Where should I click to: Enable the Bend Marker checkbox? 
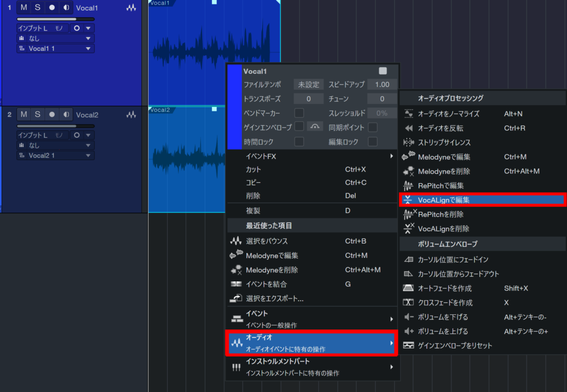pos(299,113)
